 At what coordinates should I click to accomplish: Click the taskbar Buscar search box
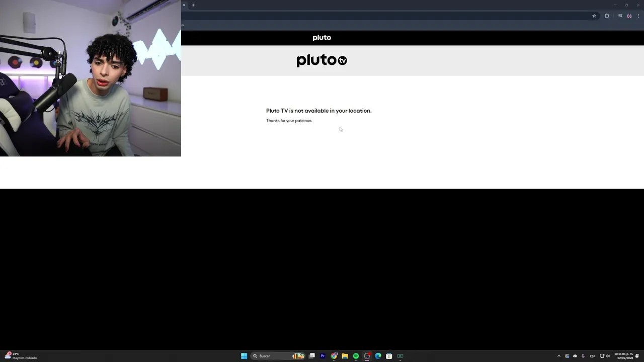coord(278,356)
